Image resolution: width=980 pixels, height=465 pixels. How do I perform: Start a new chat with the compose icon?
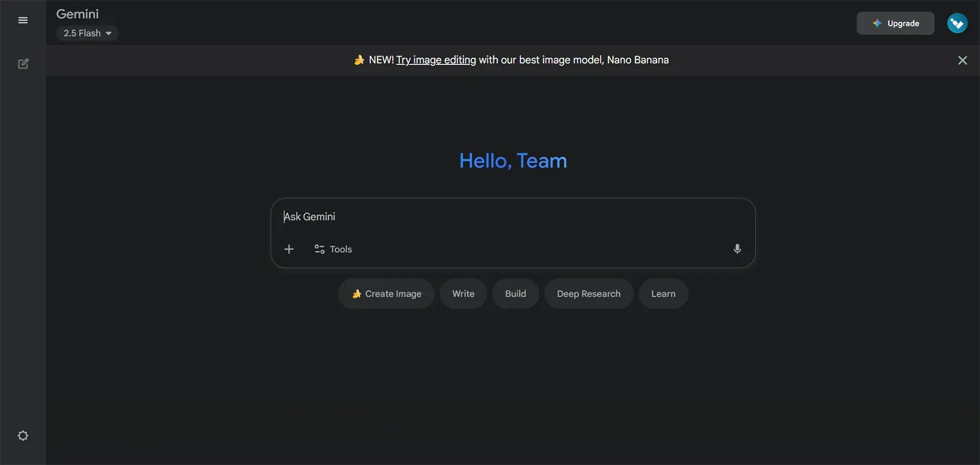pos(23,64)
